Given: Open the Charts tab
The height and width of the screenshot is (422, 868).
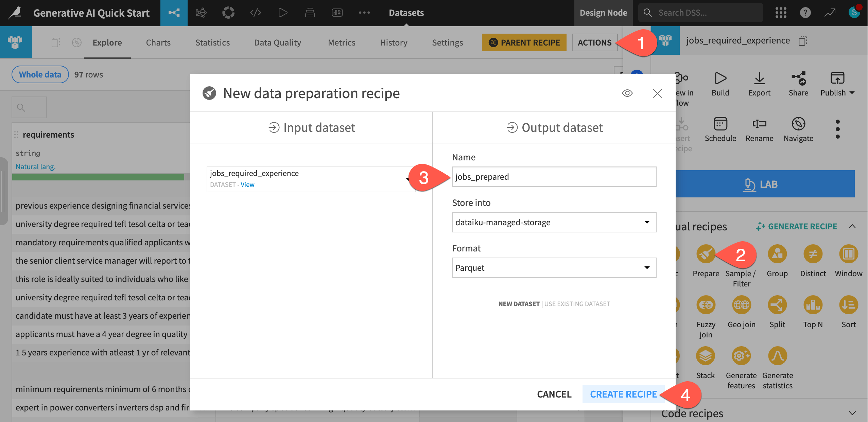Looking at the screenshot, I should coord(158,42).
